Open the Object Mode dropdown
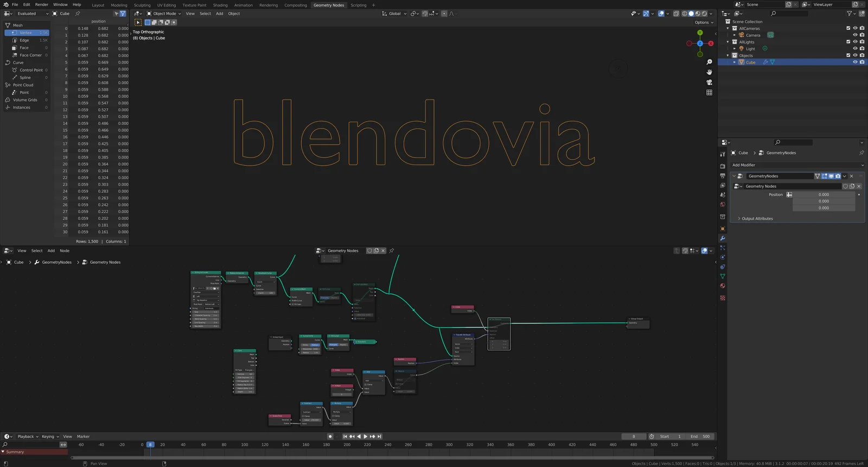 tap(164, 14)
